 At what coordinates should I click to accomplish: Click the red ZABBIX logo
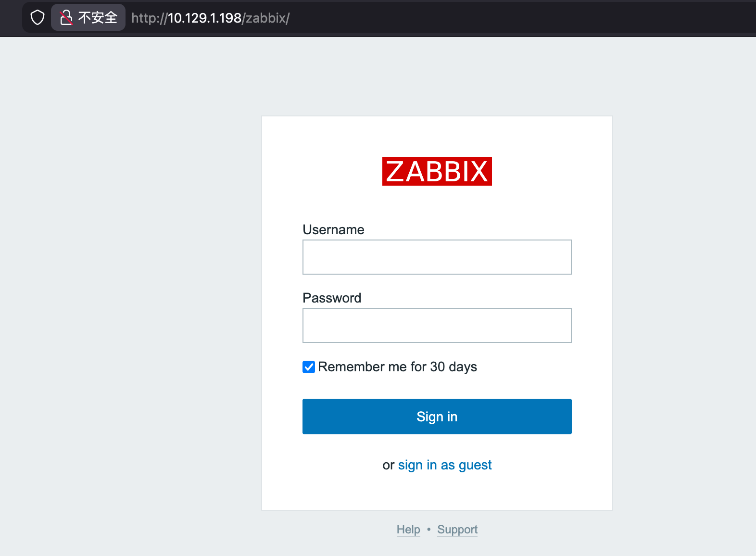point(437,171)
